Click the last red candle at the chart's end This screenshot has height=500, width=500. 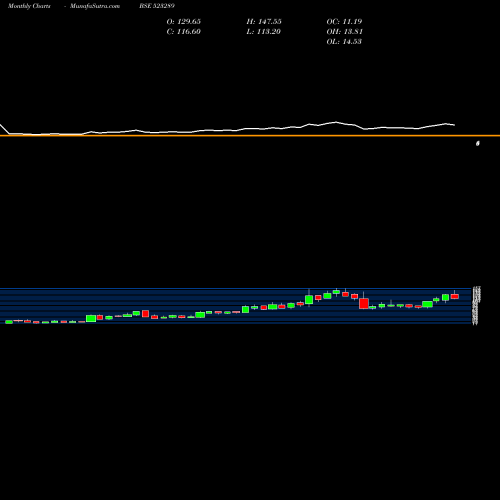(455, 296)
